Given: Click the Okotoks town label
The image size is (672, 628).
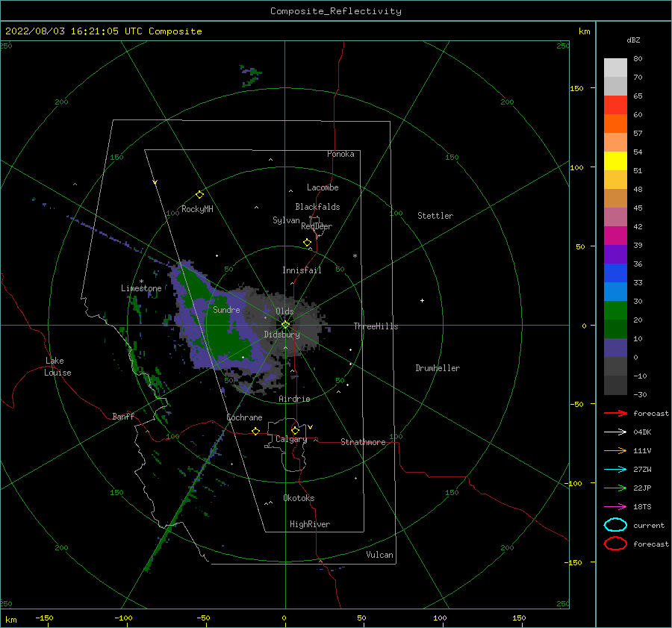Looking at the screenshot, I should point(299,498).
